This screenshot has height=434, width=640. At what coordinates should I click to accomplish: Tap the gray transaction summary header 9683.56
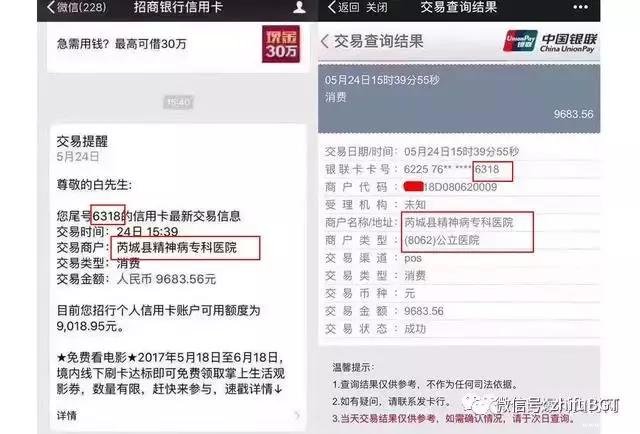(459, 98)
